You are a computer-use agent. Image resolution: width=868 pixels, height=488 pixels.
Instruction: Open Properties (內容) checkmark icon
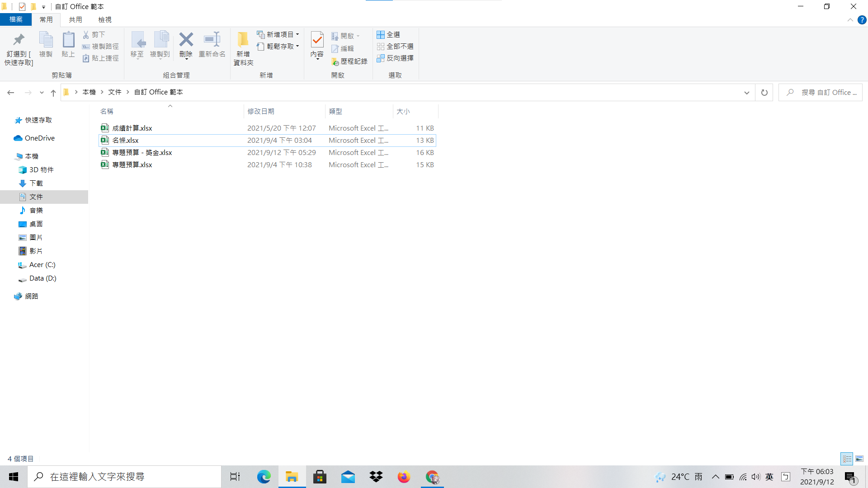tap(317, 45)
